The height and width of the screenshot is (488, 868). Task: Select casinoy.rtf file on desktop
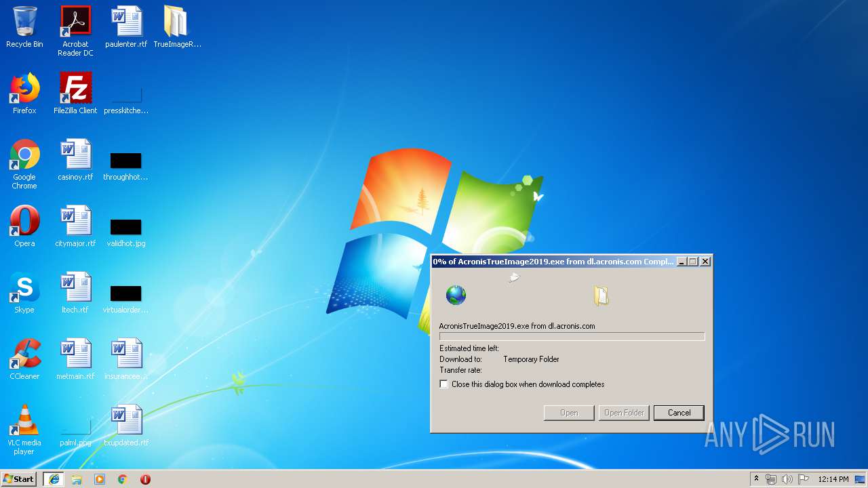tap(75, 161)
